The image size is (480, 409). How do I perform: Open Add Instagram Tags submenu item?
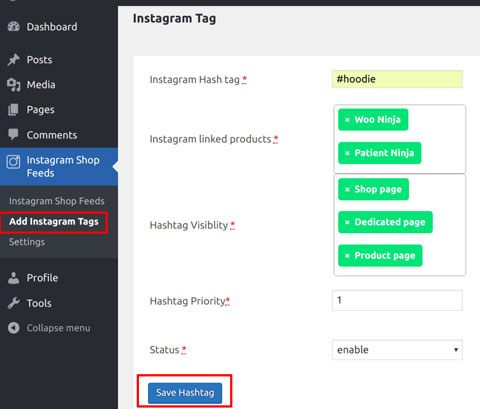tap(54, 222)
